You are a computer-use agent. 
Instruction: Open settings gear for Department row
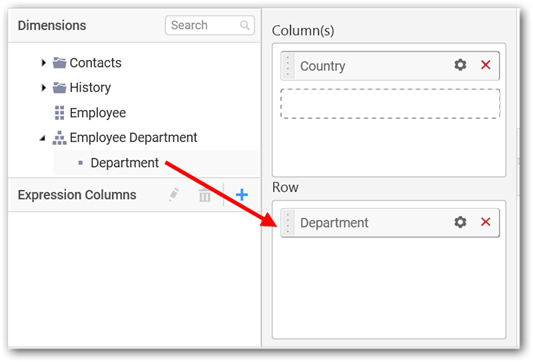coord(460,222)
